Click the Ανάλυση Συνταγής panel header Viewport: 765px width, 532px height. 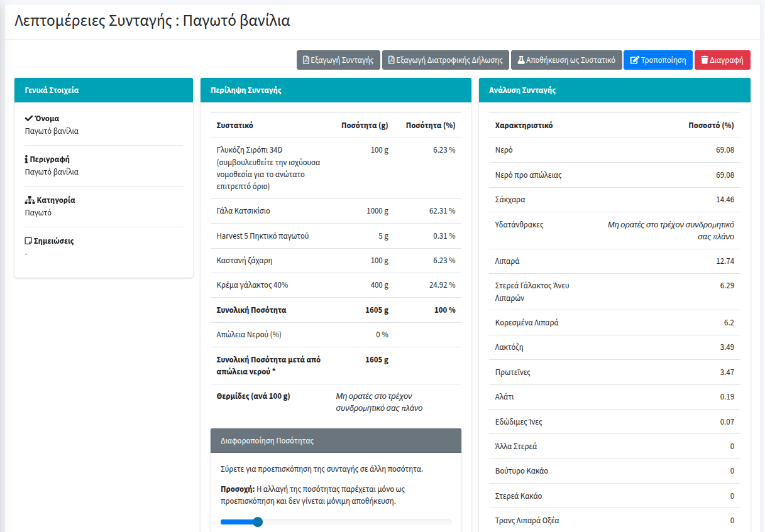click(615, 90)
